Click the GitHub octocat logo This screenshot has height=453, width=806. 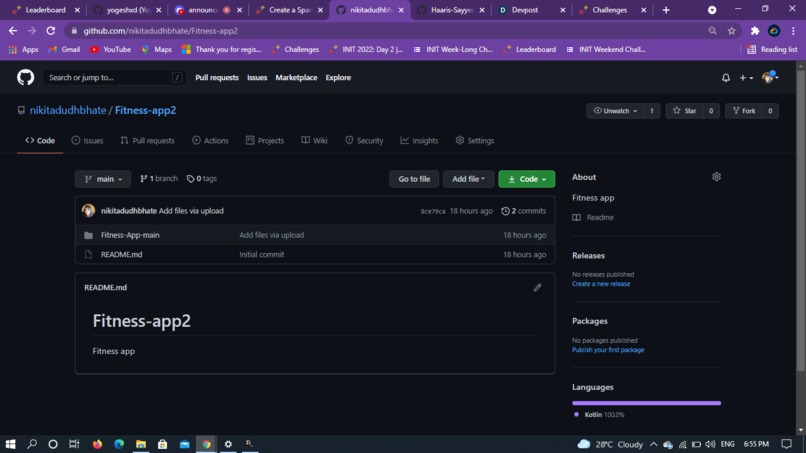click(25, 78)
